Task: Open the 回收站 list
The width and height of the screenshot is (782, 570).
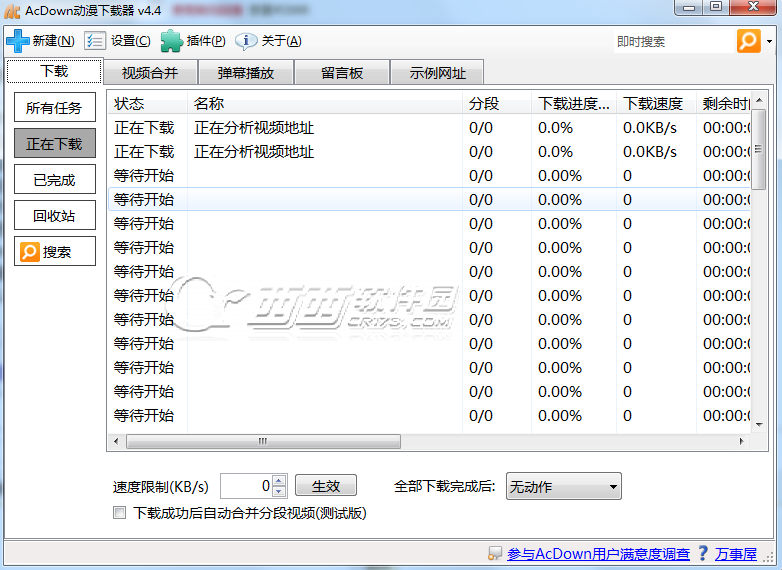Action: (x=55, y=215)
